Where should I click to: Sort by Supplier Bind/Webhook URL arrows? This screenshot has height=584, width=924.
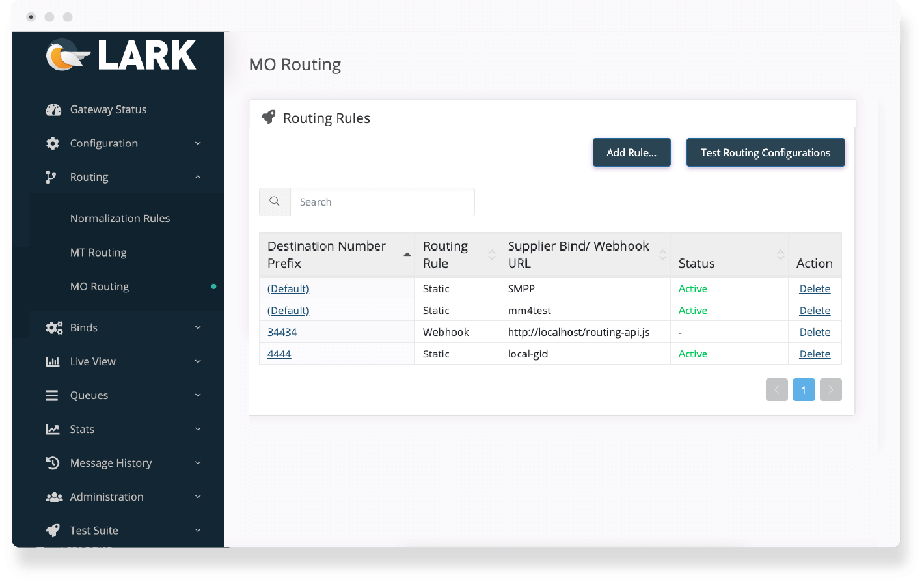coord(662,255)
